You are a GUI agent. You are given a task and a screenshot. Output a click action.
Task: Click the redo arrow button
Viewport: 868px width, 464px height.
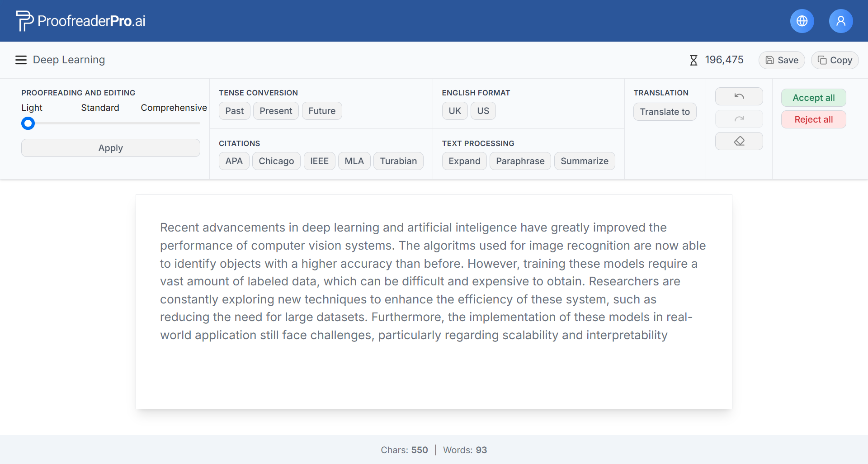739,119
